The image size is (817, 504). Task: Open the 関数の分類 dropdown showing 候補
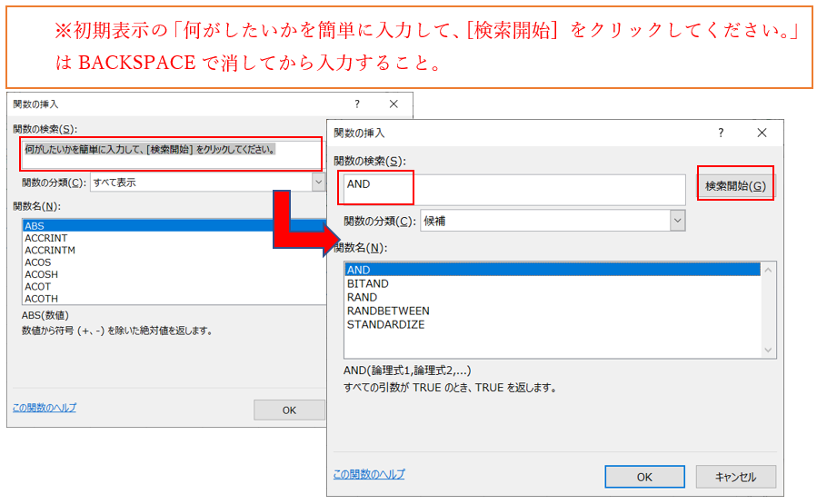[677, 221]
